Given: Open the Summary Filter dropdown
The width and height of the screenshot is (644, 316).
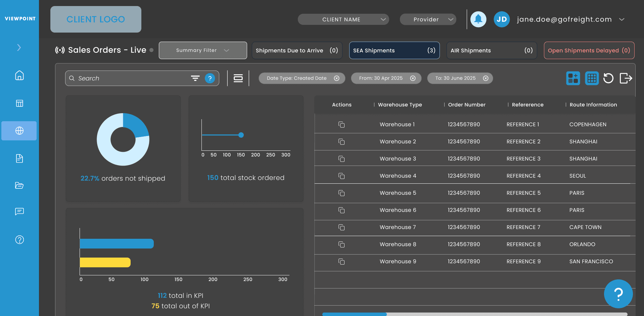Looking at the screenshot, I should (203, 50).
